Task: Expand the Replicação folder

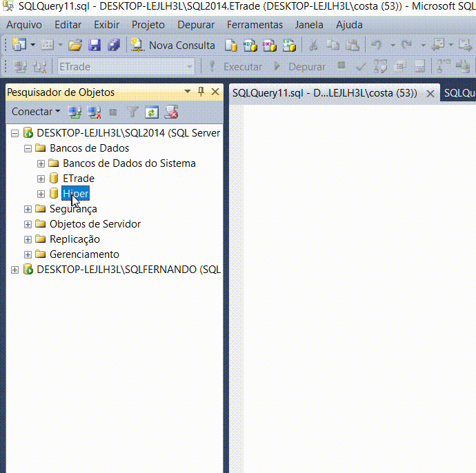Action: coord(28,239)
